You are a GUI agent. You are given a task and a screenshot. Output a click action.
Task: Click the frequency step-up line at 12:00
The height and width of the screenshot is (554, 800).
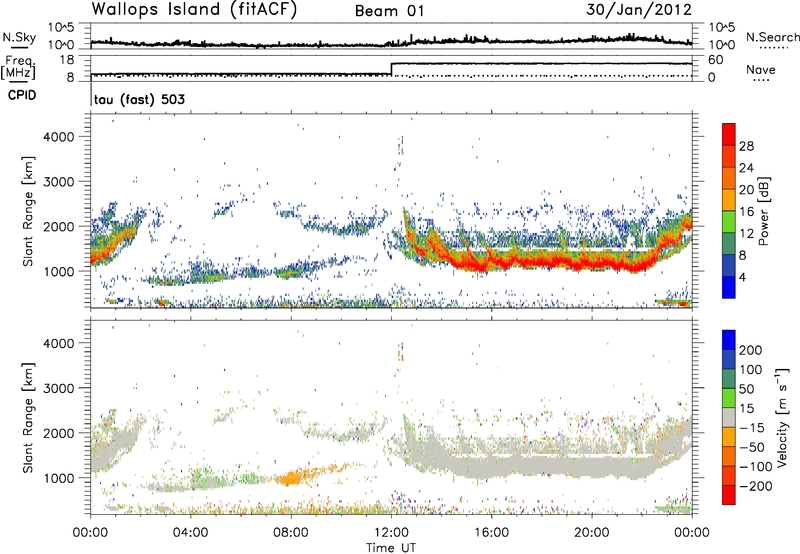click(x=391, y=69)
